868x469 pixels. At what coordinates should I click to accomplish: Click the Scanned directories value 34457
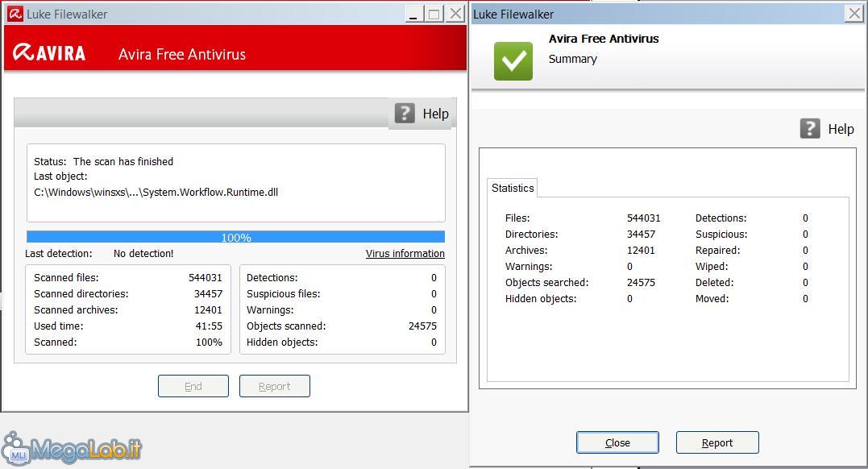point(208,293)
